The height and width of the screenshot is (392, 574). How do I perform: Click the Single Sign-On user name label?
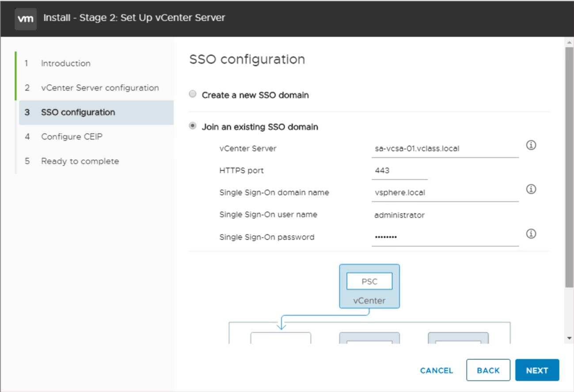(x=268, y=215)
